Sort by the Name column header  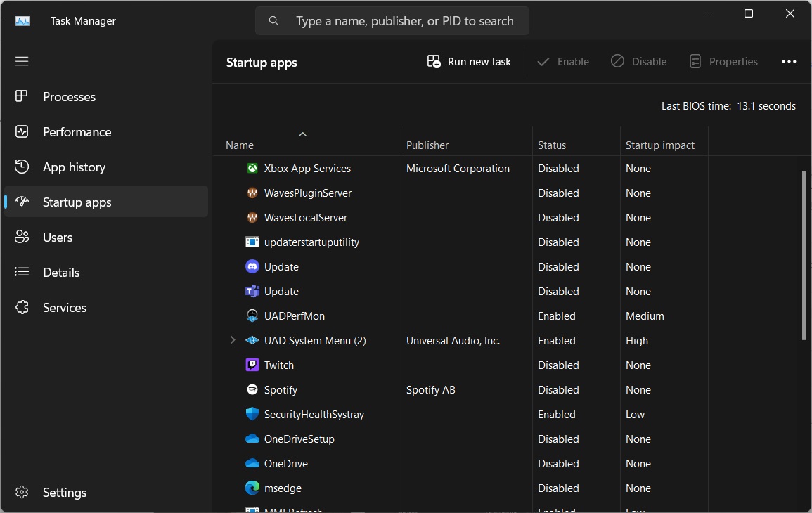[x=240, y=145]
